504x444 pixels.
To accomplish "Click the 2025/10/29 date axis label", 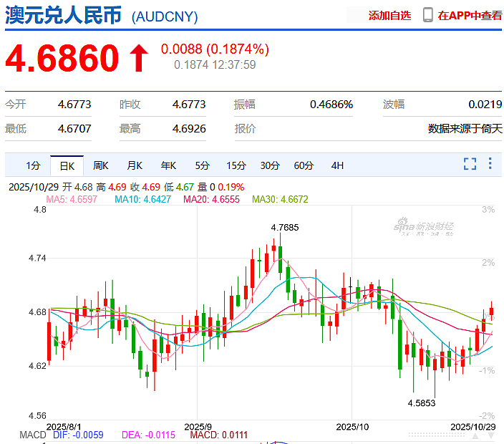I will [472, 427].
